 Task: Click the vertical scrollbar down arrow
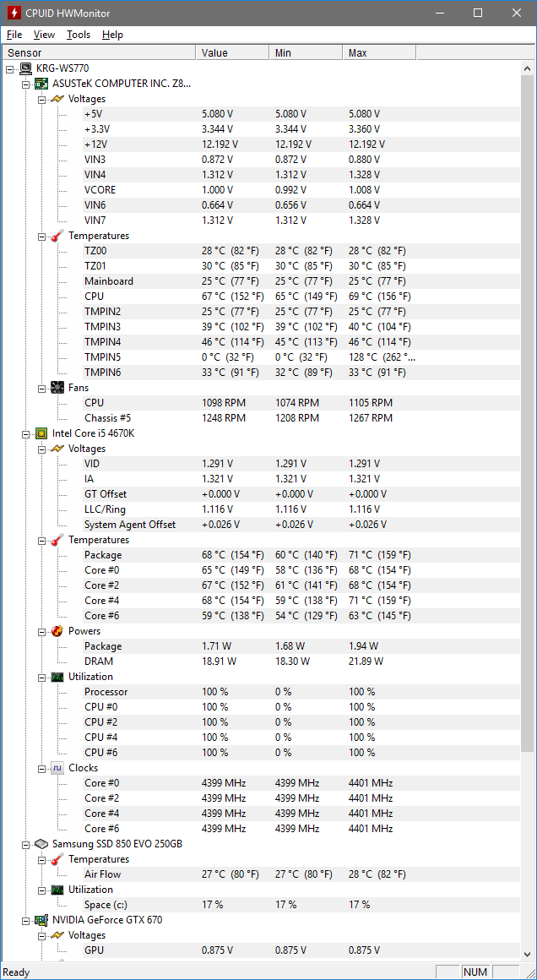coord(528,954)
